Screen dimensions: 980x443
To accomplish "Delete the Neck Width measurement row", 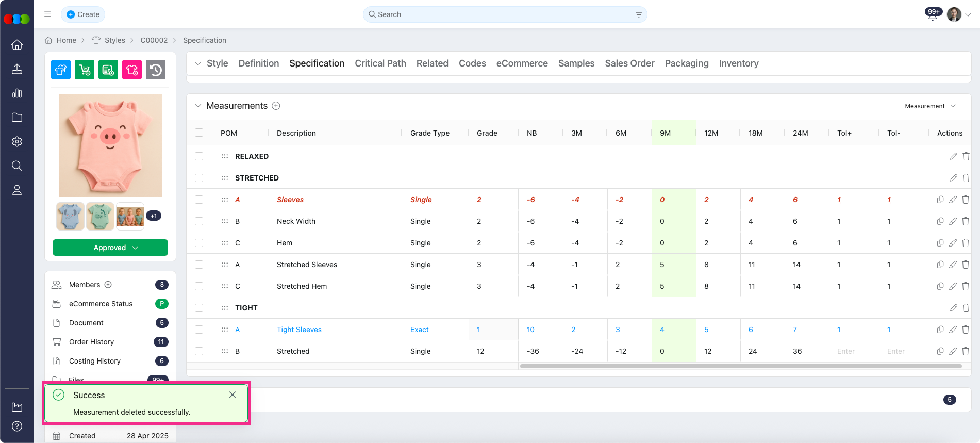I will tap(966, 221).
